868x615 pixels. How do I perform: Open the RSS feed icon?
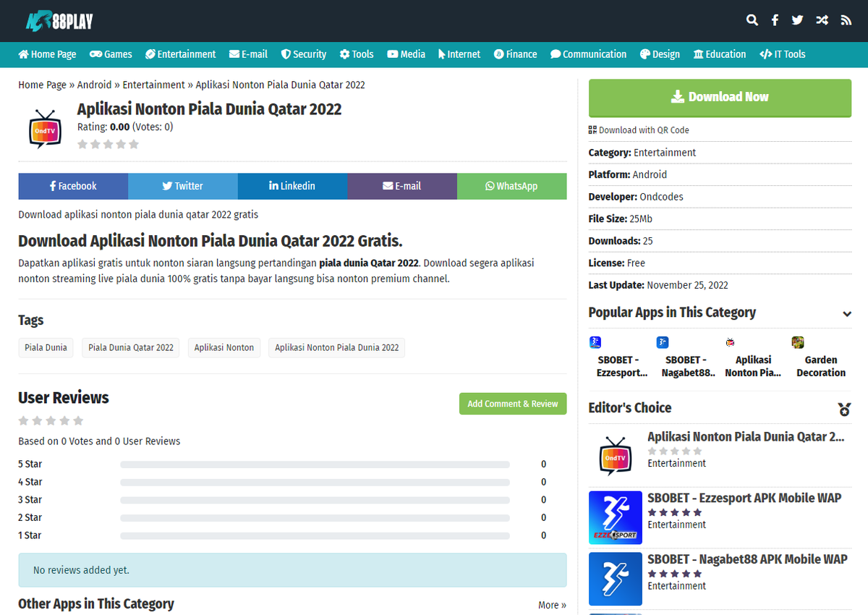(x=846, y=20)
